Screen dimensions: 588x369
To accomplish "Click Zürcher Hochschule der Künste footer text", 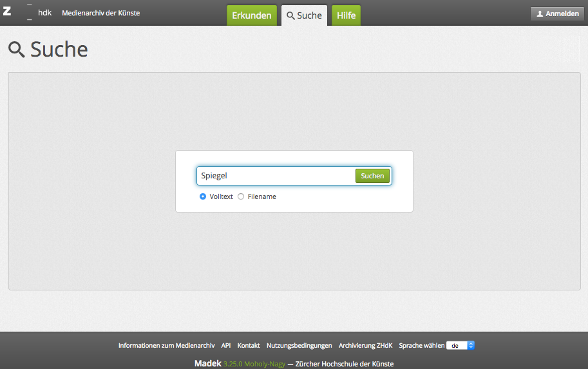I will tap(344, 364).
